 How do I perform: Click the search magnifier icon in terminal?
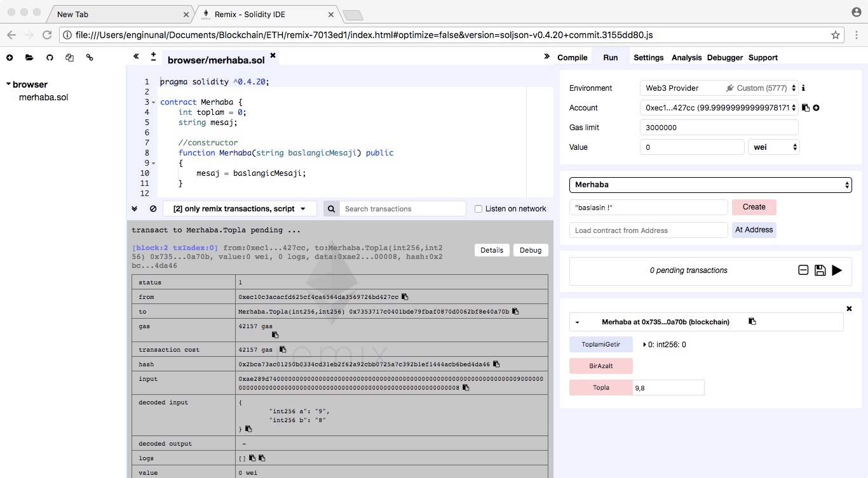331,209
